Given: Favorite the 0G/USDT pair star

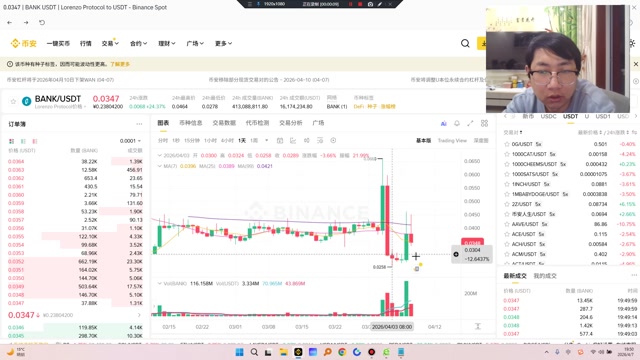Looking at the screenshot, I should coord(507,144).
